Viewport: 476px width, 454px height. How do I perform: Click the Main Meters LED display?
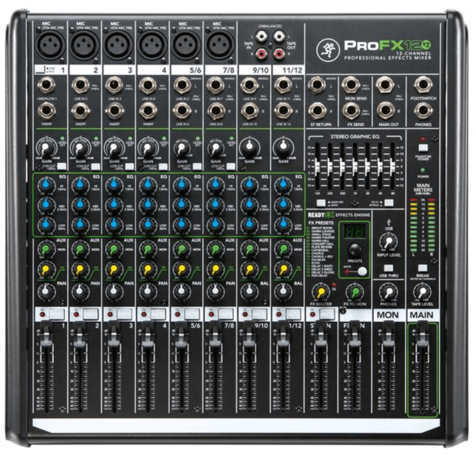tap(422, 225)
